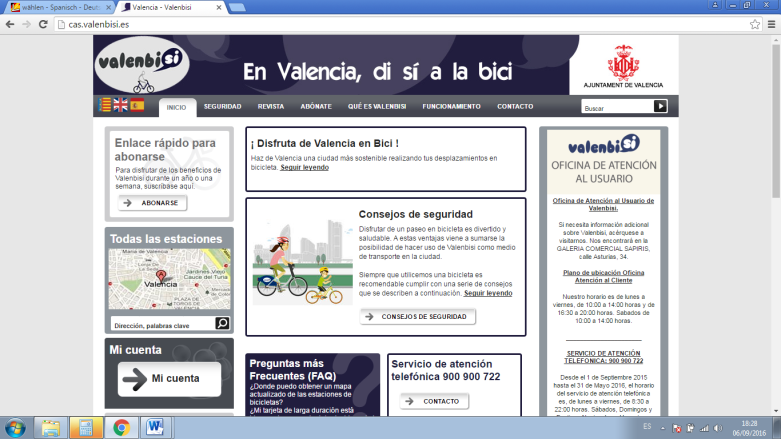
Task: Click the page vertical scrollbar thumb
Action: pyautogui.click(x=776, y=120)
